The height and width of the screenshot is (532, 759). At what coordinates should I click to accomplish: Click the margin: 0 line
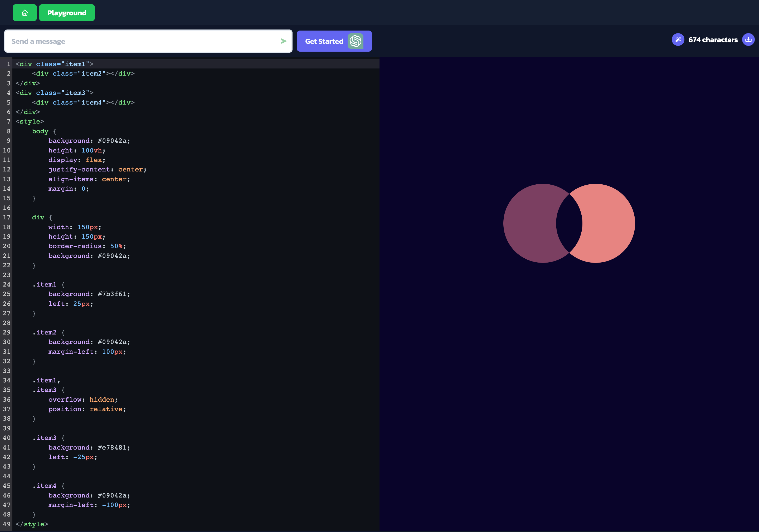pos(69,189)
